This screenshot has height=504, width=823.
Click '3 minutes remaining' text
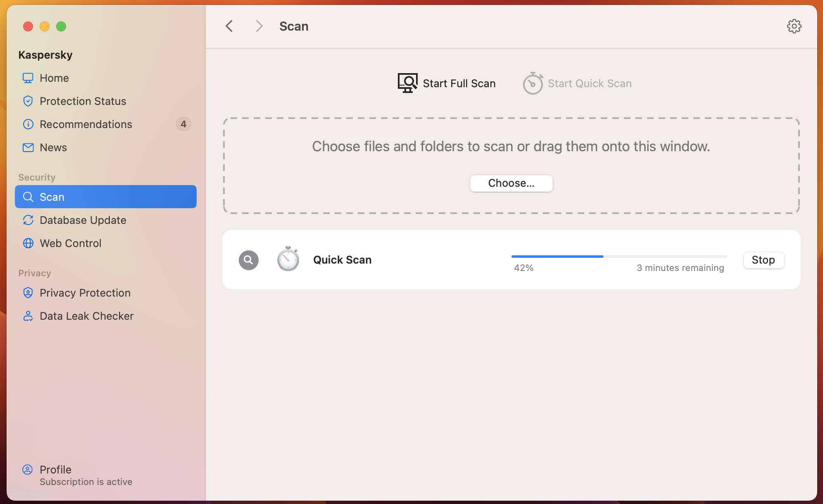coord(680,268)
